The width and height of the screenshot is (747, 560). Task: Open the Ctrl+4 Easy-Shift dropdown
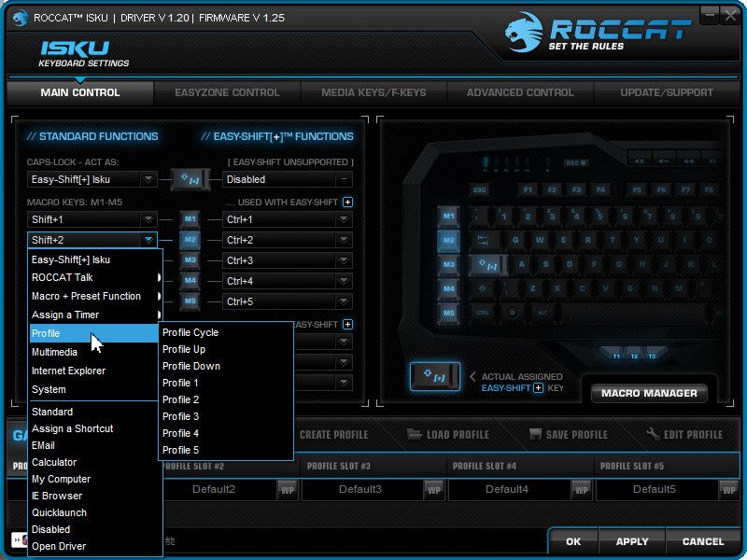pyautogui.click(x=343, y=281)
